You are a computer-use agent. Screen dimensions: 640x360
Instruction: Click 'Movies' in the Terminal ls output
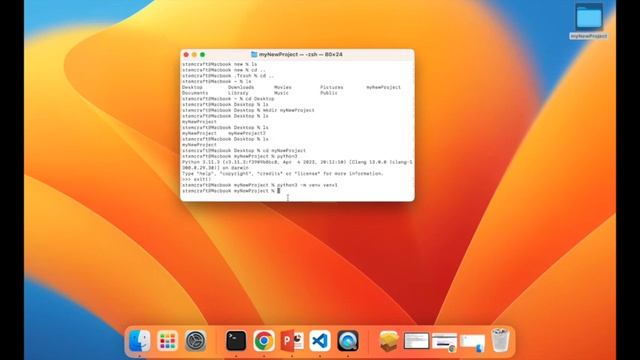[x=282, y=87]
